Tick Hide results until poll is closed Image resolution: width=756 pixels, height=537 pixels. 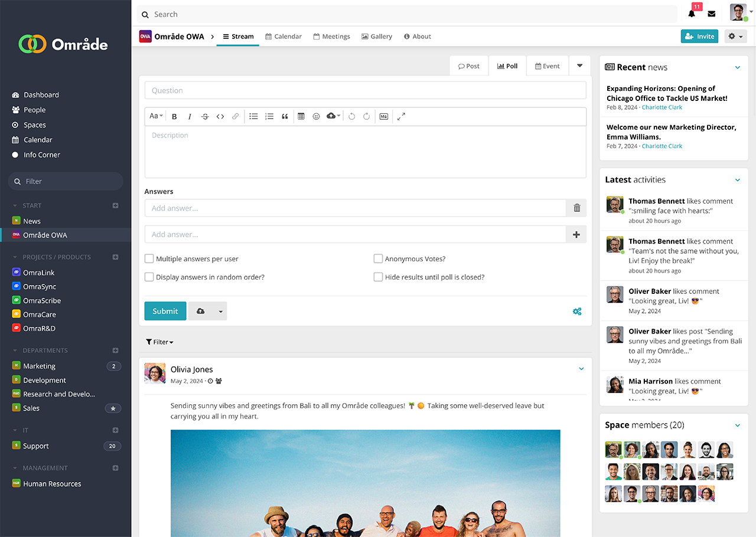[x=379, y=277]
